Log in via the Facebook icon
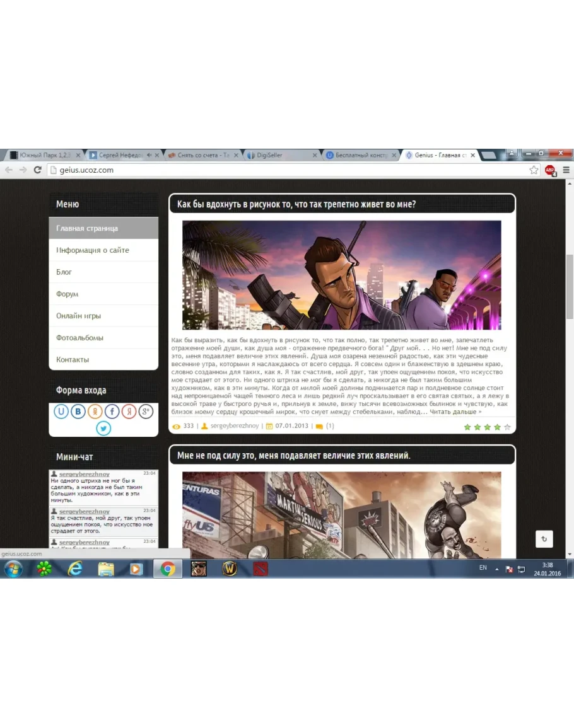Screen dimensions: 574x728 pyautogui.click(x=112, y=412)
